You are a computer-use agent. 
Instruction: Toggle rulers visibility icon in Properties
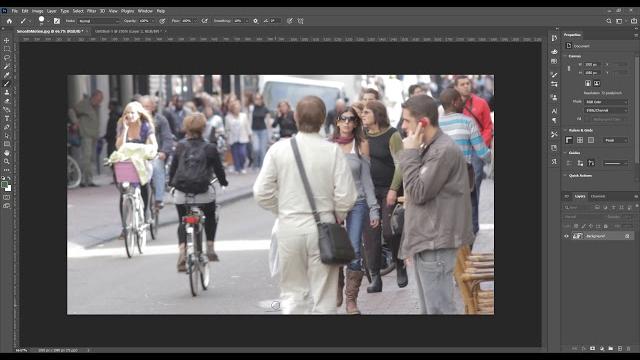[x=569, y=140]
